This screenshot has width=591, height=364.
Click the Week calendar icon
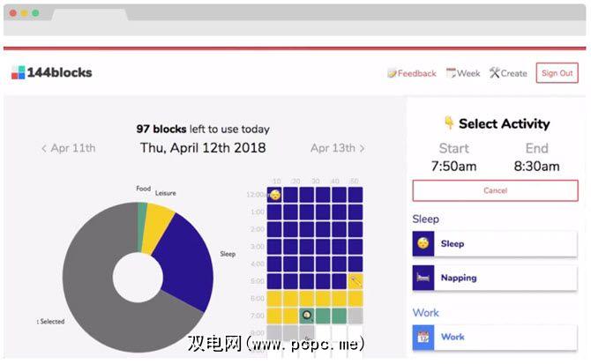[x=451, y=72]
